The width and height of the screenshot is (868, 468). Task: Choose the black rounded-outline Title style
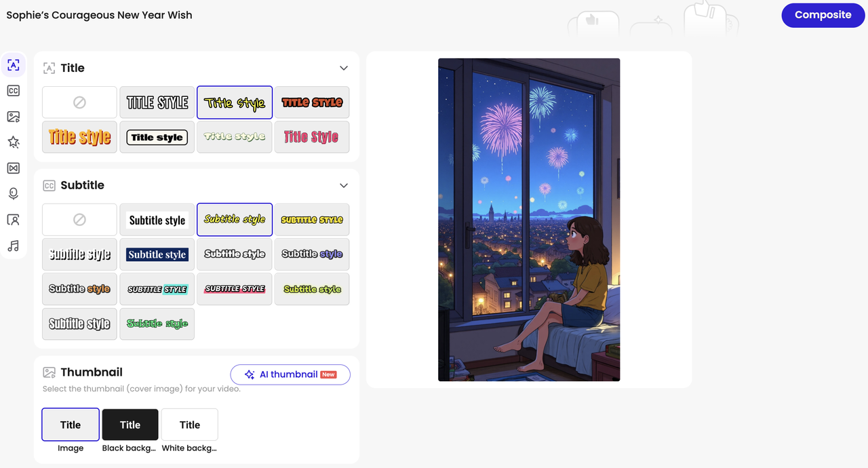157,138
